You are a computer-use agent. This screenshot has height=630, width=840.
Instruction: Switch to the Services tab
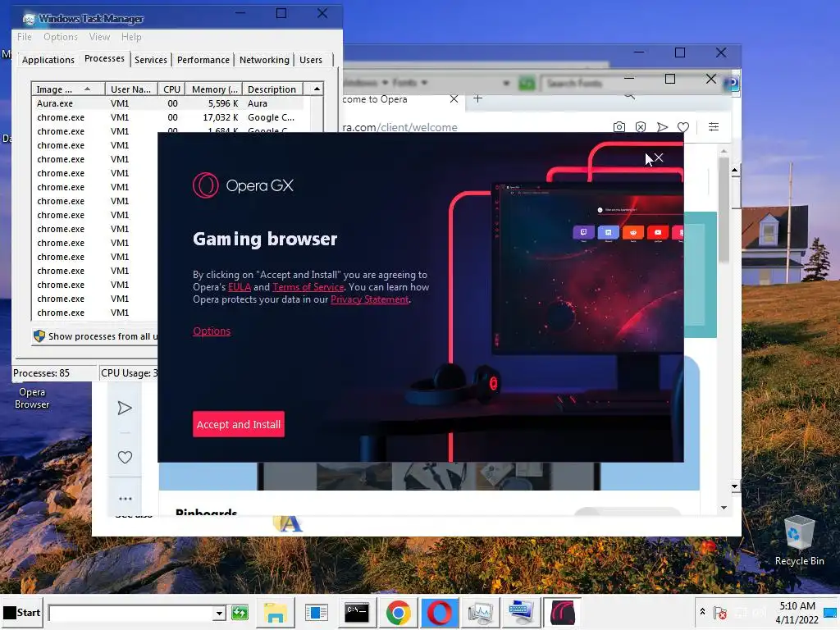[x=151, y=60]
